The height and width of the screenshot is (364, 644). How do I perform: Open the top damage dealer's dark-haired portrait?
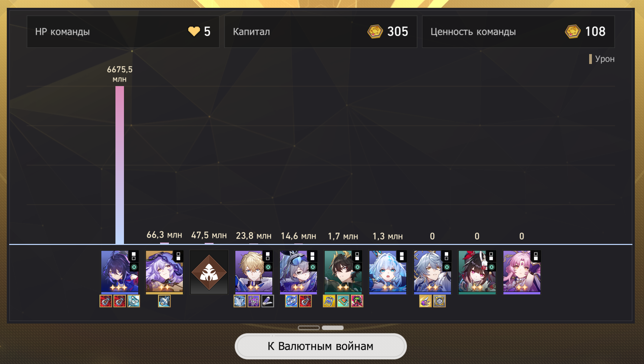(x=120, y=272)
